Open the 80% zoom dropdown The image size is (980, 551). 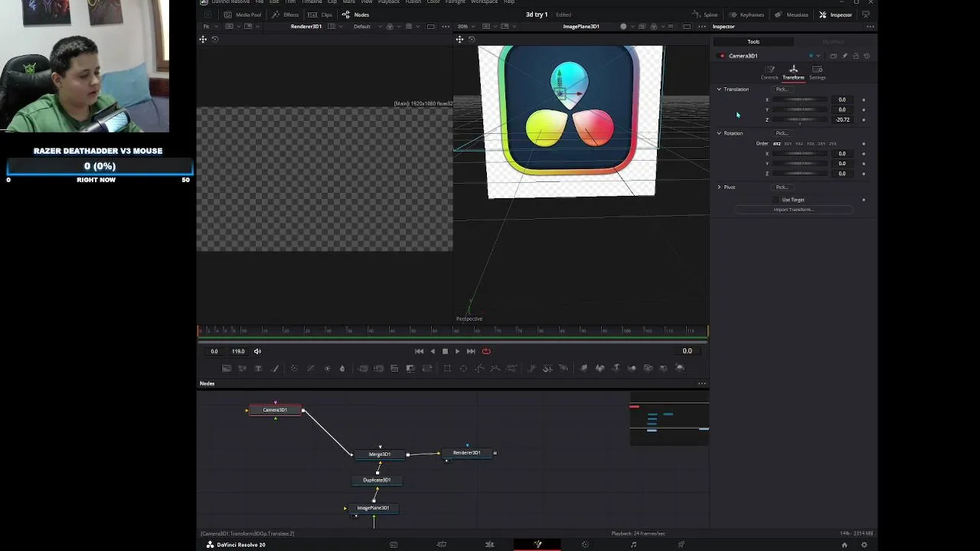click(466, 27)
